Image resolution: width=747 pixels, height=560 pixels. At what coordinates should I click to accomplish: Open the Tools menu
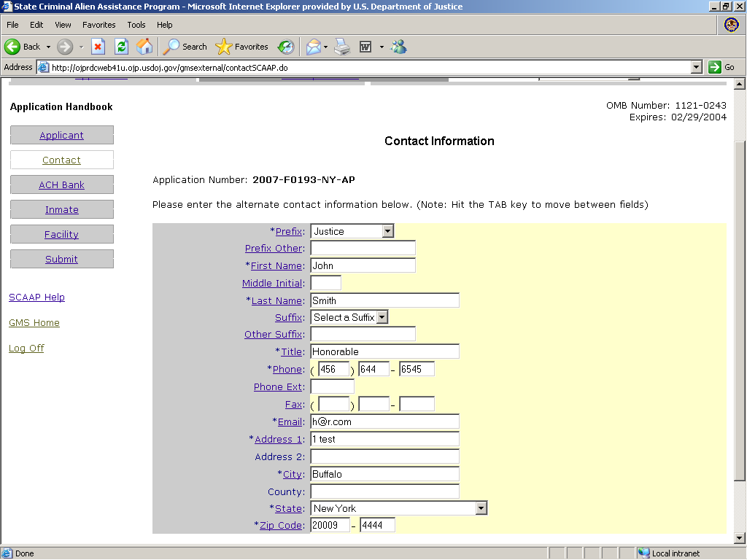[x=136, y=25]
